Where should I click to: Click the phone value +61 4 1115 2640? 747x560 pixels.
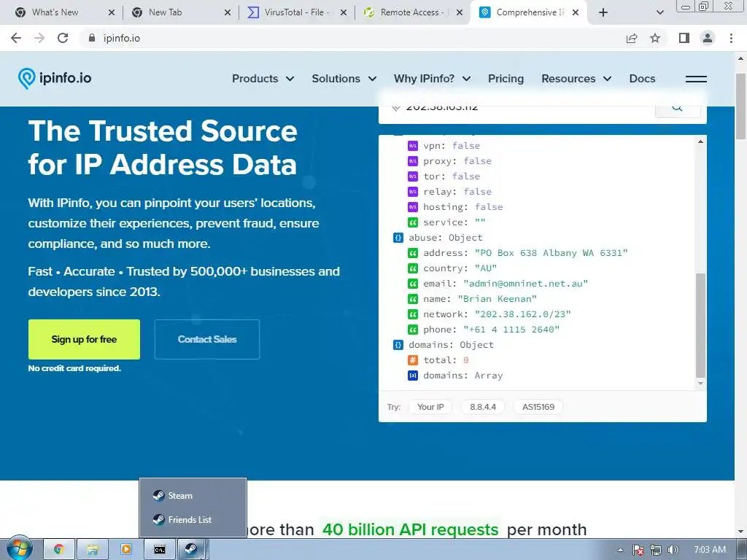coord(511,330)
